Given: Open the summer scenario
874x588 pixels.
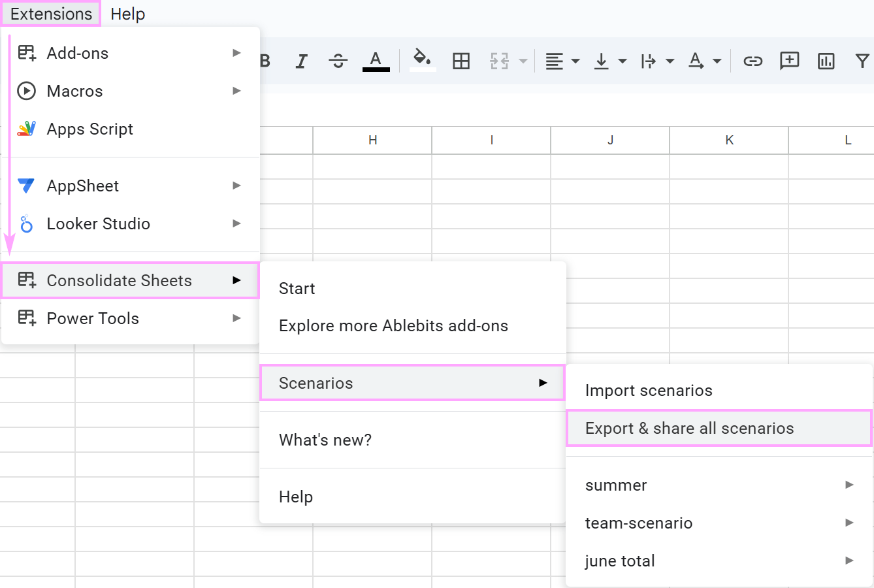Looking at the screenshot, I should 719,485.
